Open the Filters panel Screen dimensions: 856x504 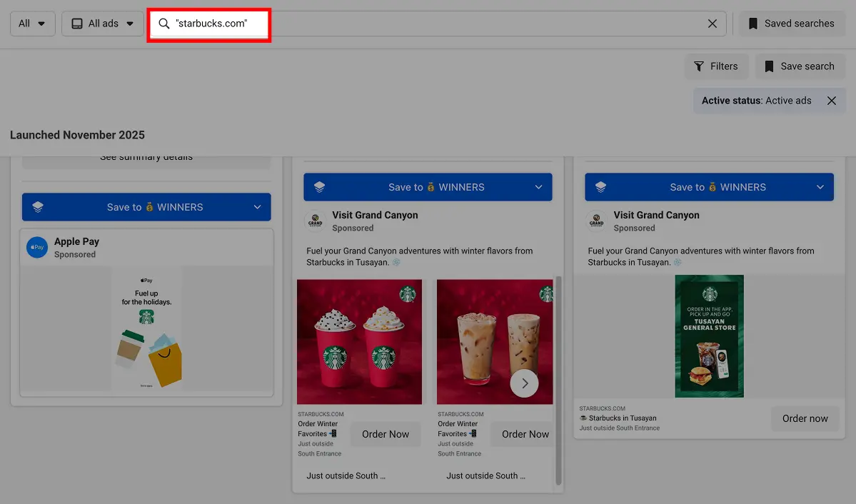click(x=716, y=66)
